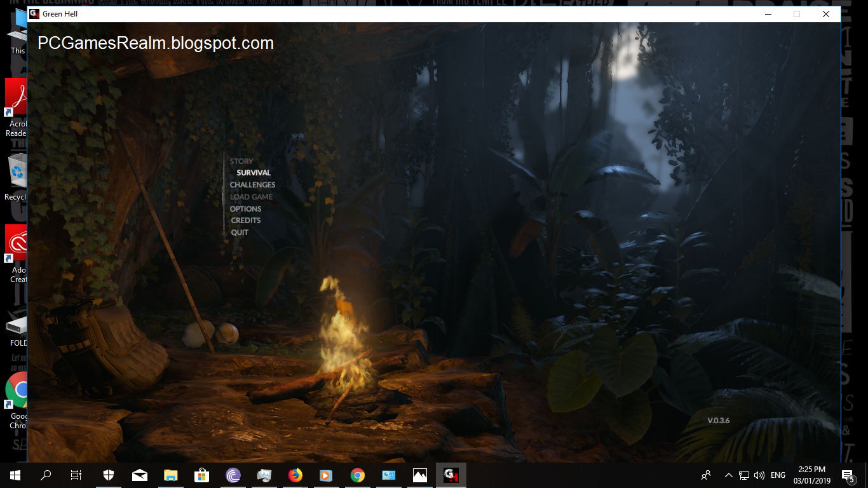This screenshot has height=488, width=868.
Task: Click the Green Hell title bar icon
Action: [34, 13]
